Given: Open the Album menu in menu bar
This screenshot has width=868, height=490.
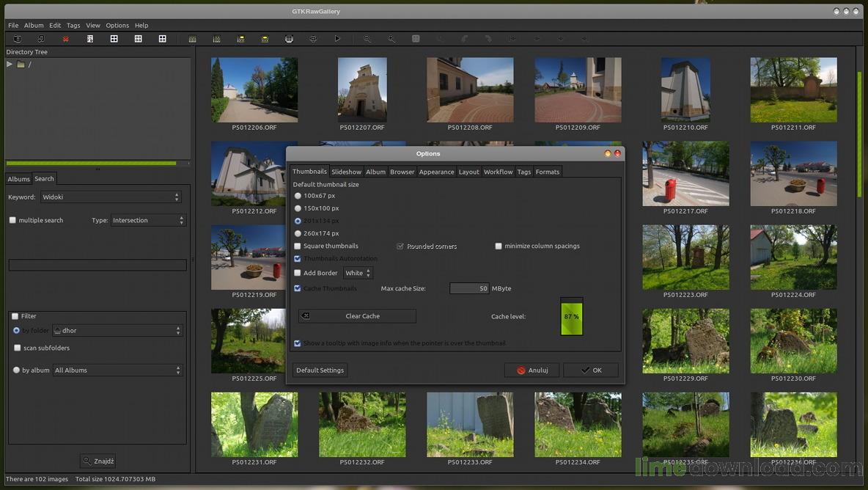Looking at the screenshot, I should tap(34, 25).
